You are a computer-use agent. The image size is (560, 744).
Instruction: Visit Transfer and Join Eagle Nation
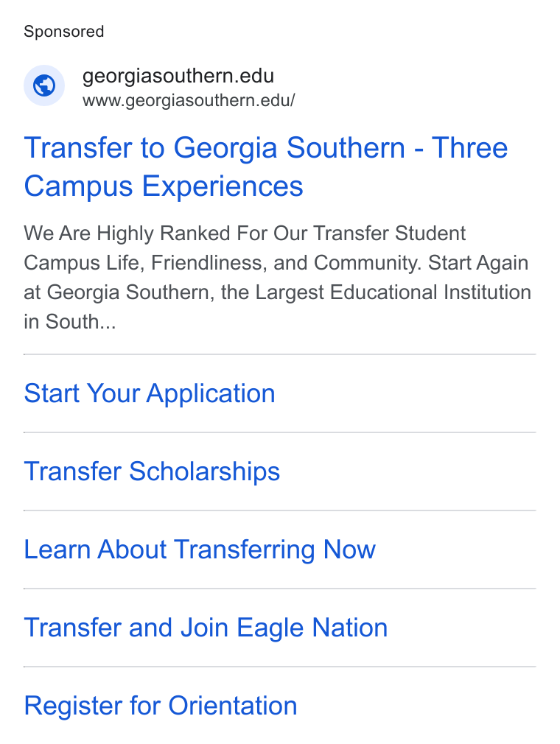pyautogui.click(x=206, y=628)
